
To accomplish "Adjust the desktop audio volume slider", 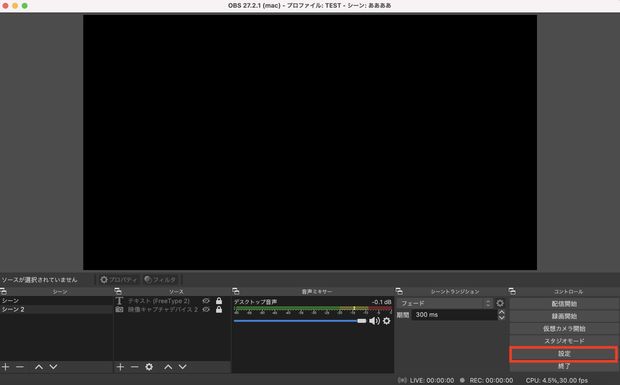I will point(300,321).
